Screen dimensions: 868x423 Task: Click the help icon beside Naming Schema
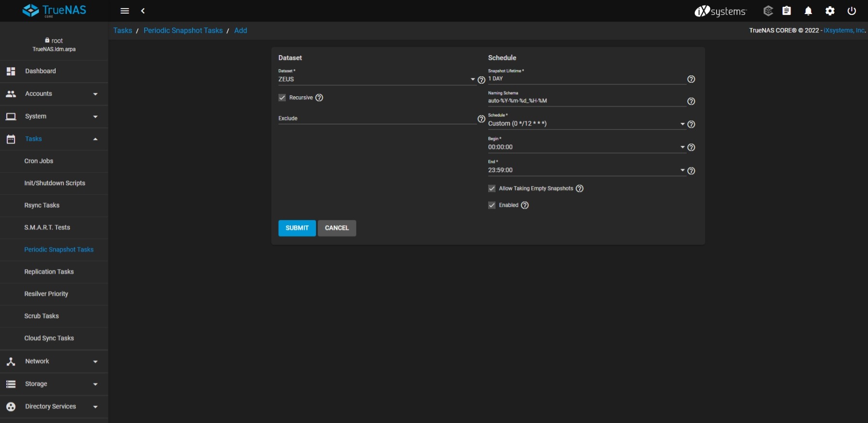click(x=691, y=102)
